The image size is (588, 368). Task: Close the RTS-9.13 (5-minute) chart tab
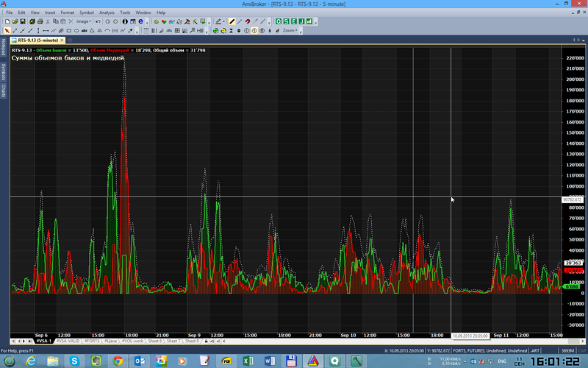pyautogui.click(x=62, y=40)
